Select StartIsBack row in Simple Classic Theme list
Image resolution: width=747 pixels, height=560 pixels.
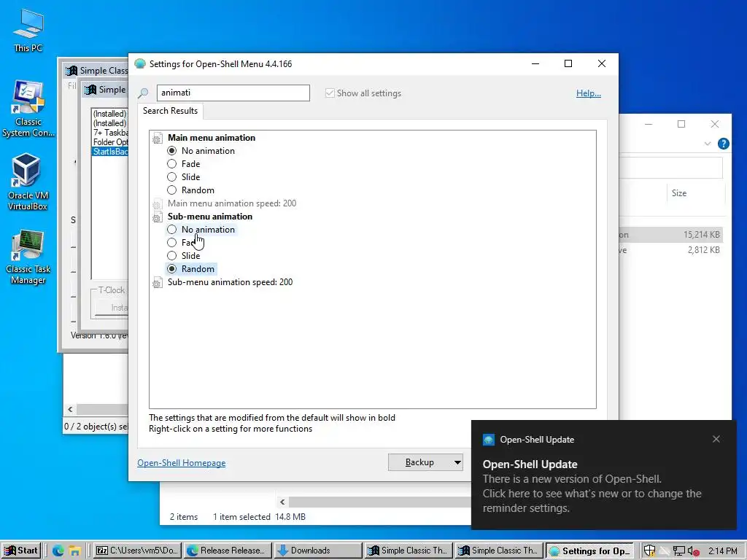[110, 152]
